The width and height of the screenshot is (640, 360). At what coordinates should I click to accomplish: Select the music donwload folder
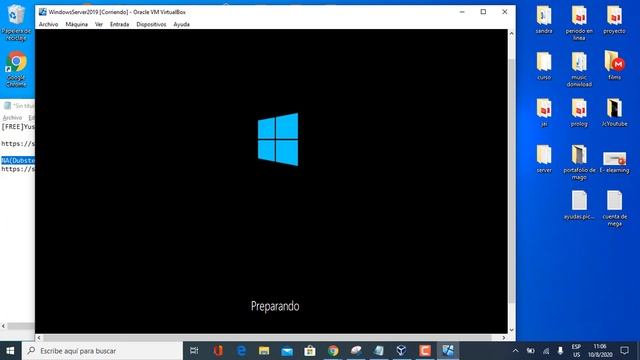pos(579,69)
